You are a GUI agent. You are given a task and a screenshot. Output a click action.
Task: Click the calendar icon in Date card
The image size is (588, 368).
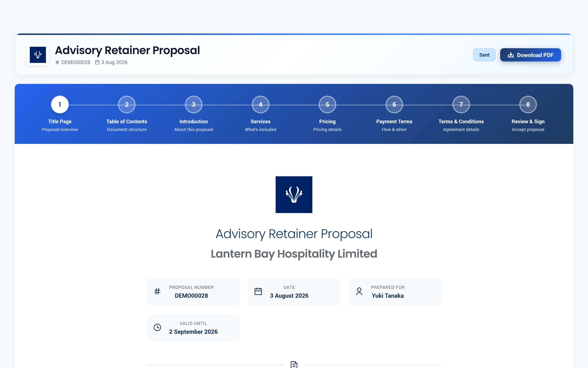[258, 291]
